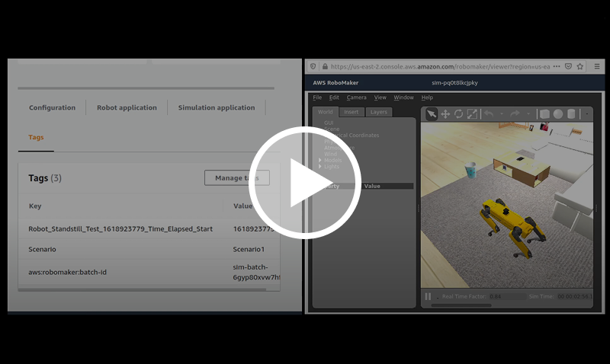Click the wooden coffee table in the scene
Image resolution: width=610 pixels, height=364 pixels.
pos(522,168)
